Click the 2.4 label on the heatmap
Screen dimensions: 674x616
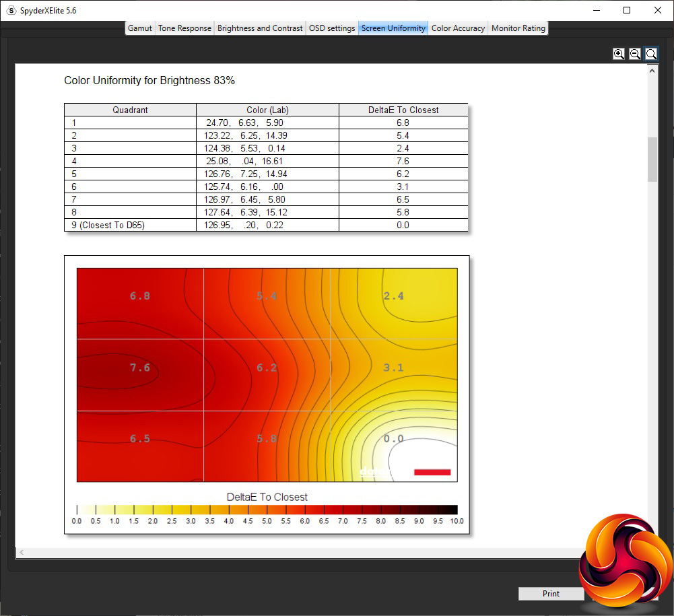point(394,296)
